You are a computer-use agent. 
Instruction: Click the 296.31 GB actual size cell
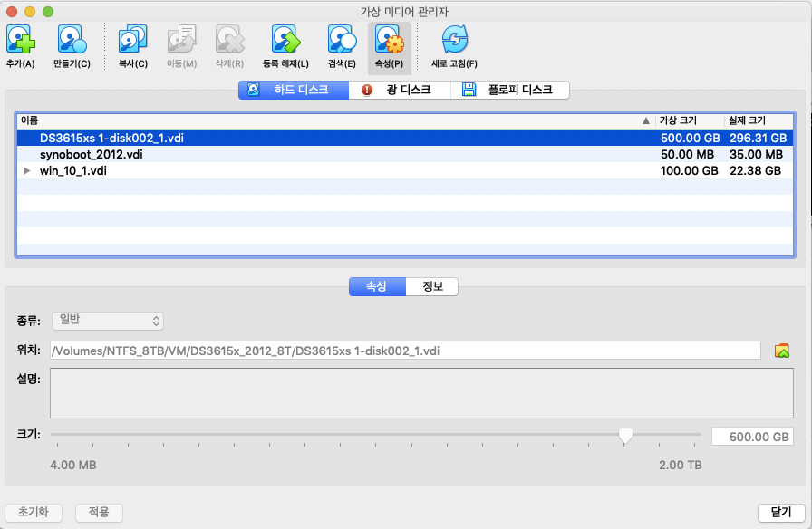coord(759,139)
